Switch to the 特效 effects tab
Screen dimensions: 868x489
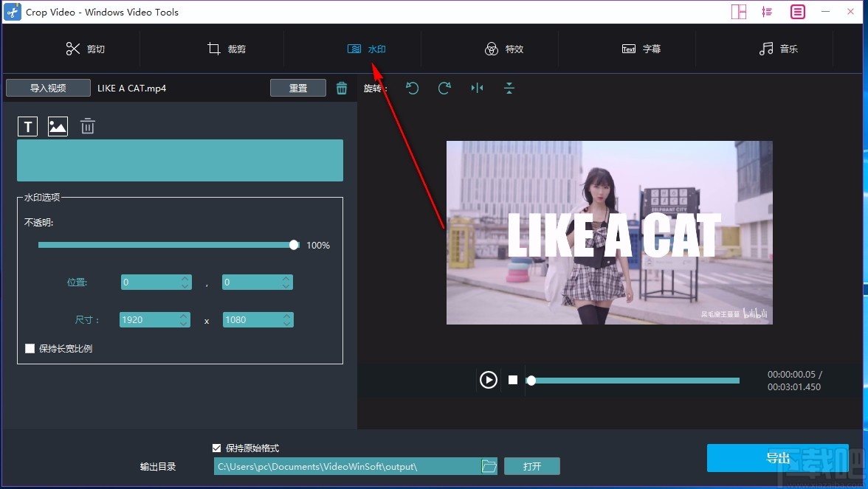coord(504,49)
